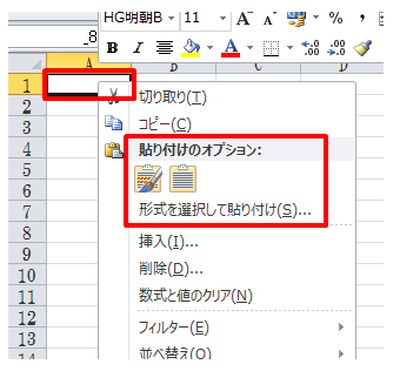
Task: Open the font size 11 dropdown
Action: click(x=223, y=18)
